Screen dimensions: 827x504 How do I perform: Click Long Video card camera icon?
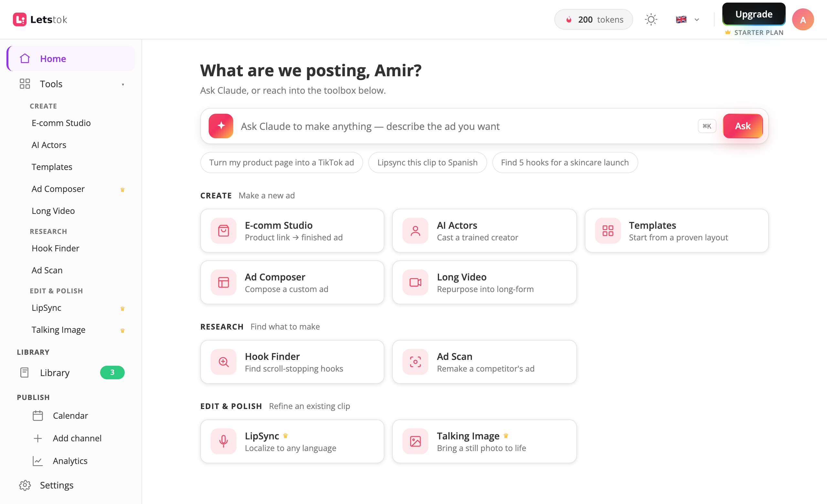(415, 282)
